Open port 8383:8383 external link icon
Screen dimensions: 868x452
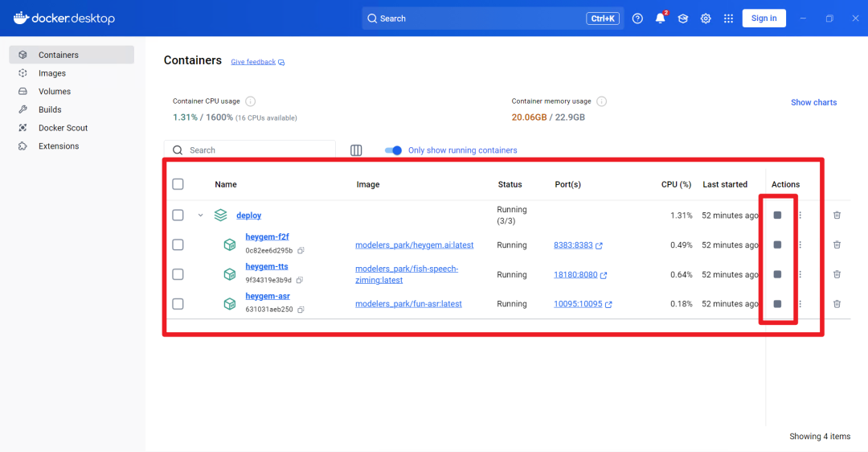(599, 245)
